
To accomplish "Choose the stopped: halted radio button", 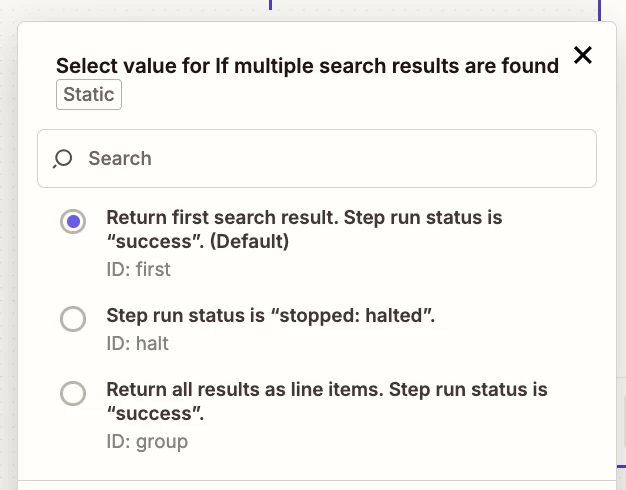I will (73, 319).
